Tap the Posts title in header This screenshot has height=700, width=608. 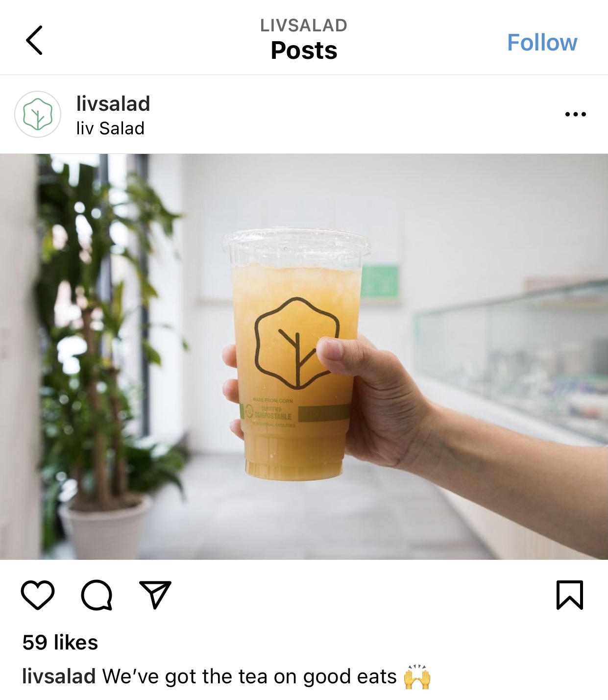click(x=304, y=50)
